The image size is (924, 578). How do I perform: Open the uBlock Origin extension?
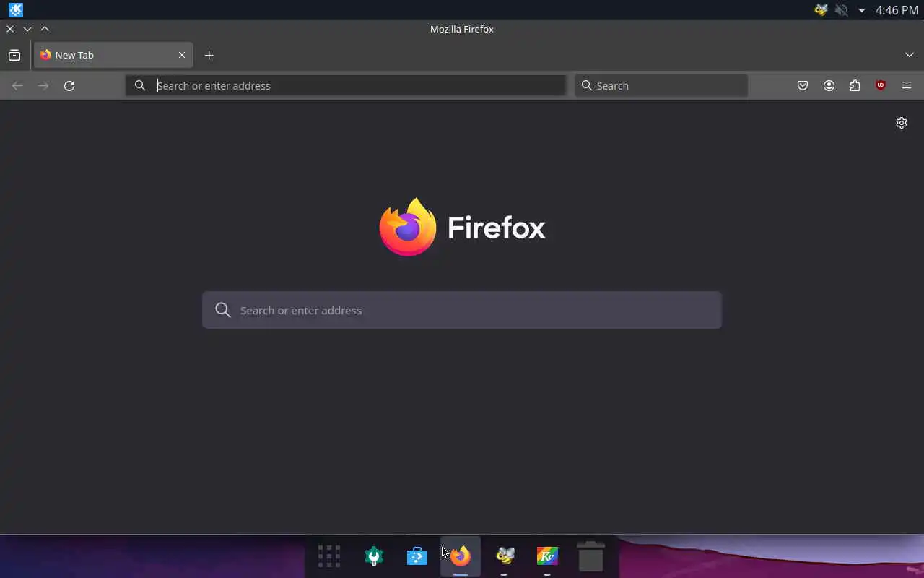(881, 85)
